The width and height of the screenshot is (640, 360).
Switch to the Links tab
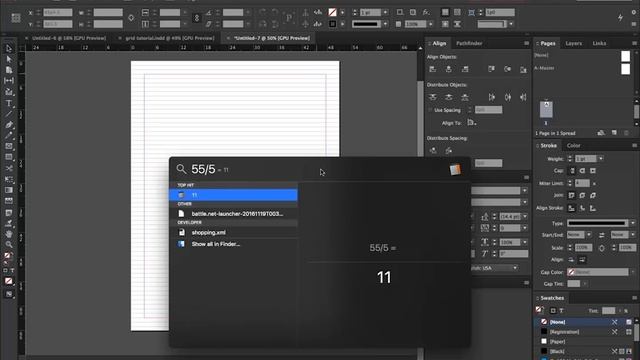point(599,43)
